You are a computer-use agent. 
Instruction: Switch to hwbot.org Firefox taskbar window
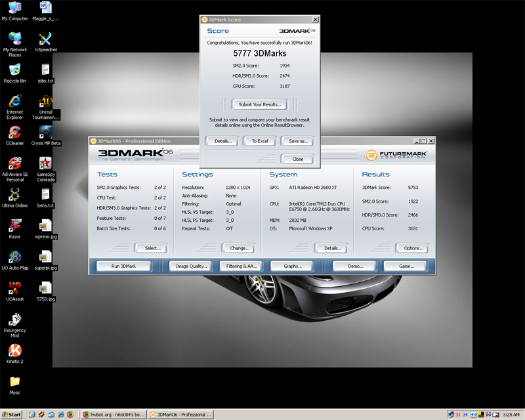tap(114, 415)
